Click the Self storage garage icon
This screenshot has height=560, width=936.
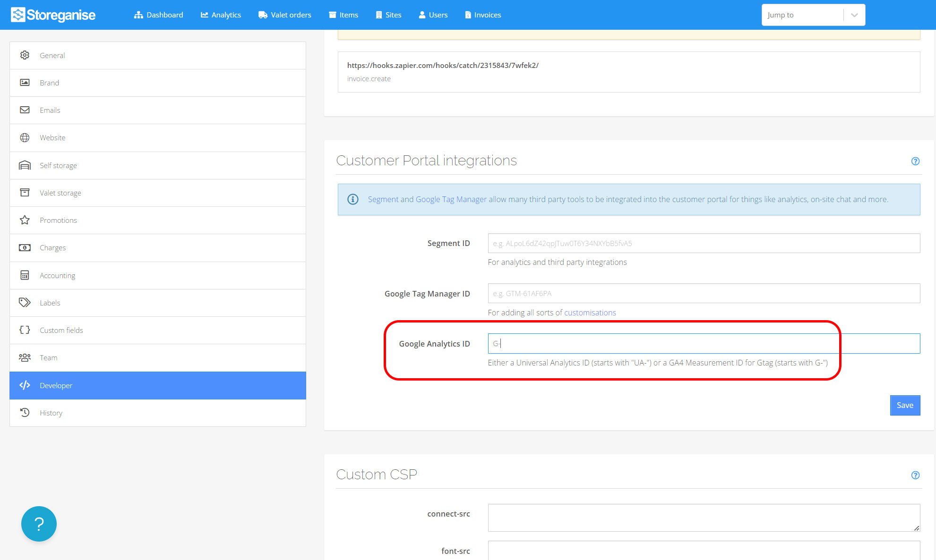[25, 165]
